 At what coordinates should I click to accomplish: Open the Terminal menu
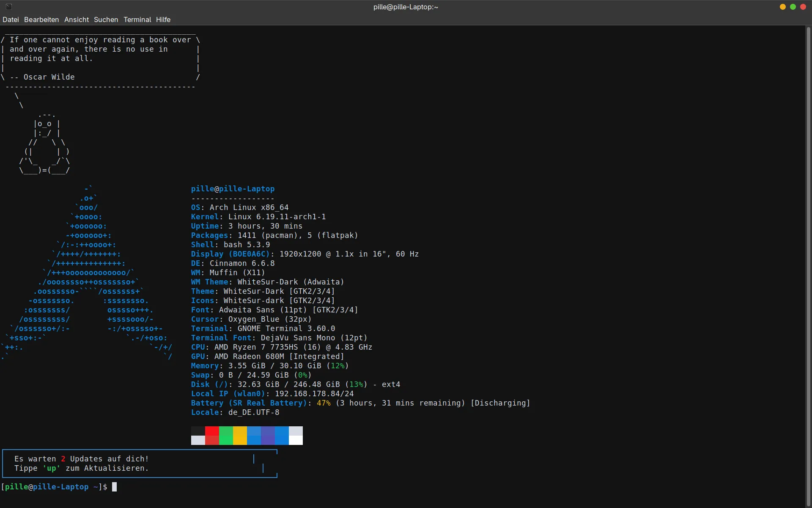137,19
